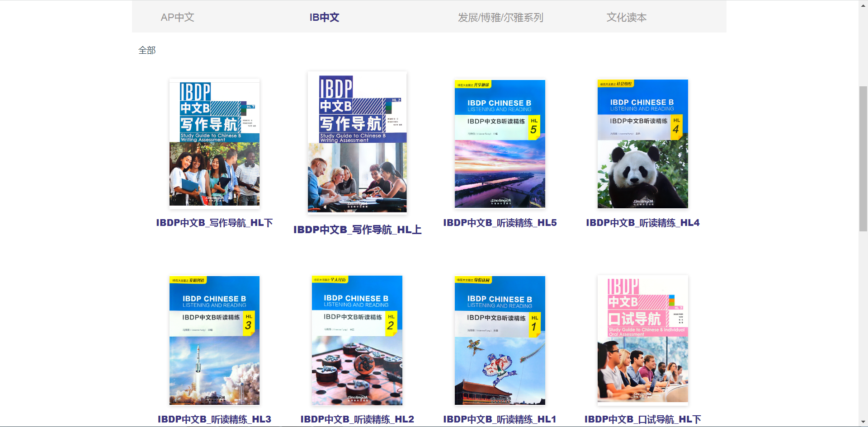Click the Go board cover for HL2

point(357,340)
